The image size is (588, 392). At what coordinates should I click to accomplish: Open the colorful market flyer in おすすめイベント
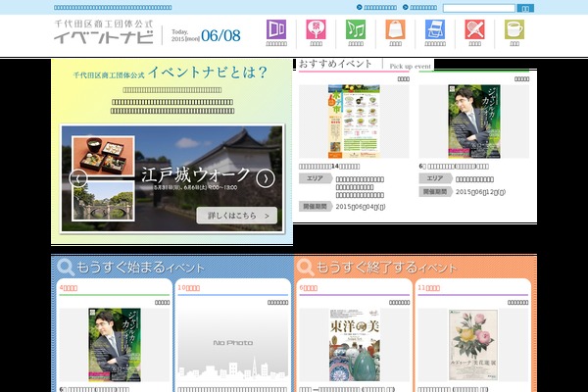click(x=354, y=122)
